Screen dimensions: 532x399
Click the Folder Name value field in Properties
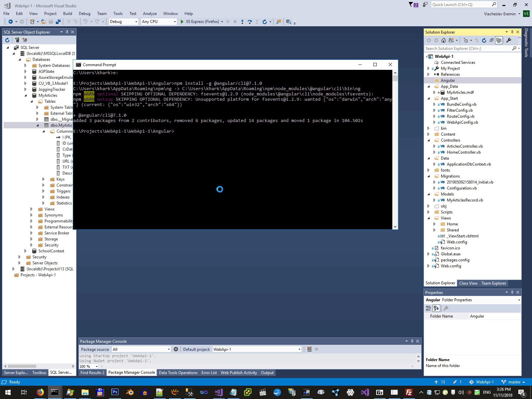[495, 316]
